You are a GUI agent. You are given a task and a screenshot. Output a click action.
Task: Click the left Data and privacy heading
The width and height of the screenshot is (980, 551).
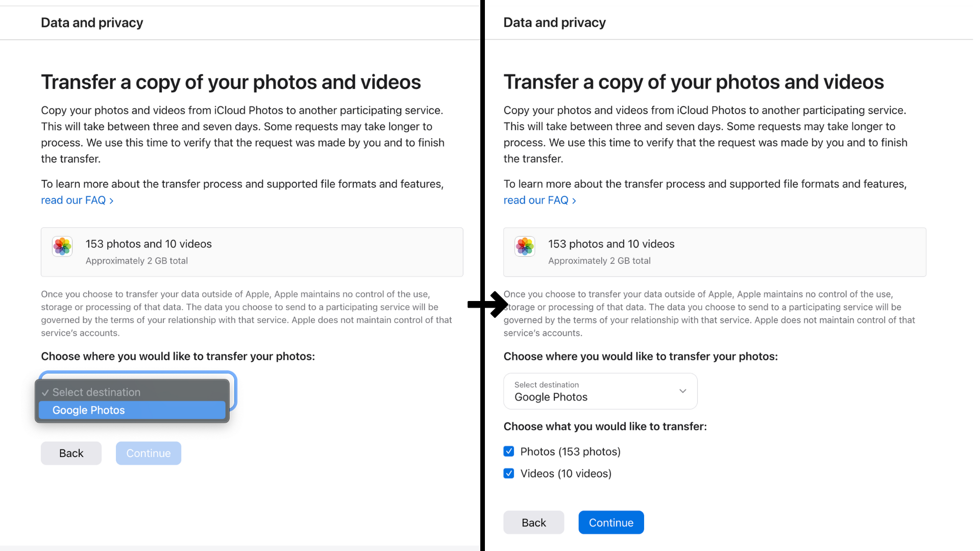pyautogui.click(x=92, y=23)
